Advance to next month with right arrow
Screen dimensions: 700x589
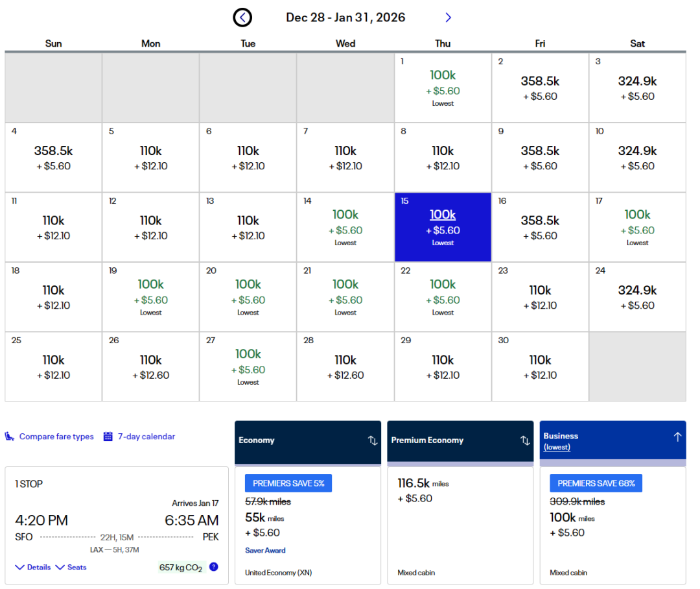click(448, 18)
